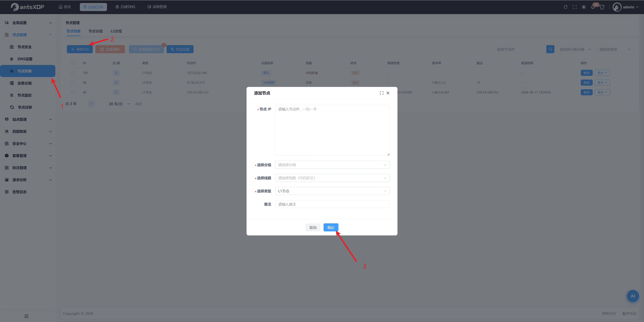Image resolution: width=644 pixels, height=322 pixels.
Task: Switch to the 节点分组 tab
Action: pyautogui.click(x=95, y=31)
